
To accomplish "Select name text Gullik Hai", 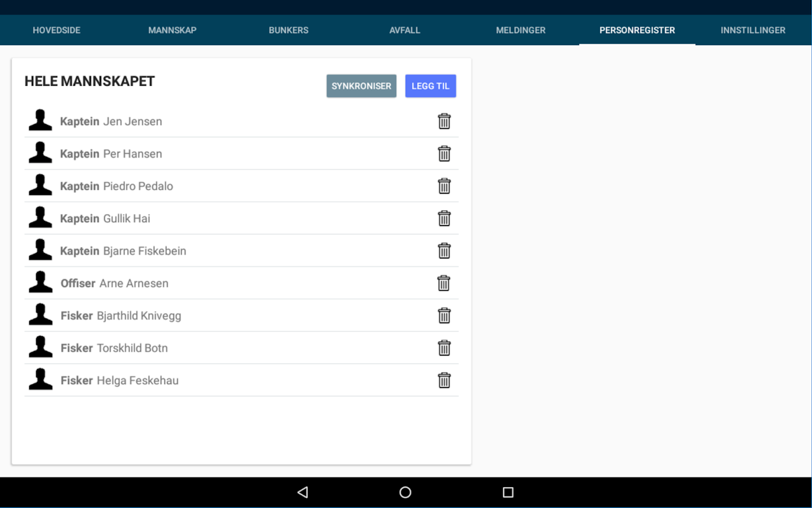I will click(x=127, y=218).
